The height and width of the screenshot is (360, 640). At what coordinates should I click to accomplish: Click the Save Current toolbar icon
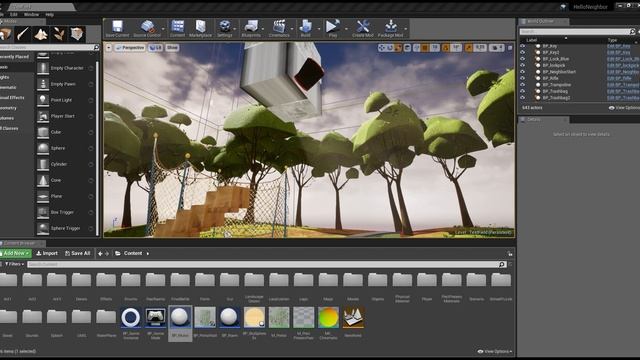click(117, 27)
